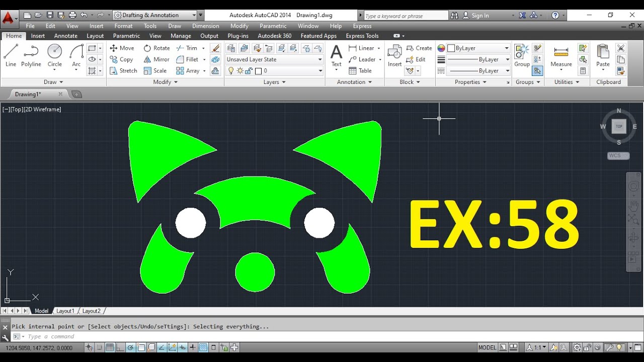644x362 pixels.
Task: Click the Table tool
Action: 360,71
